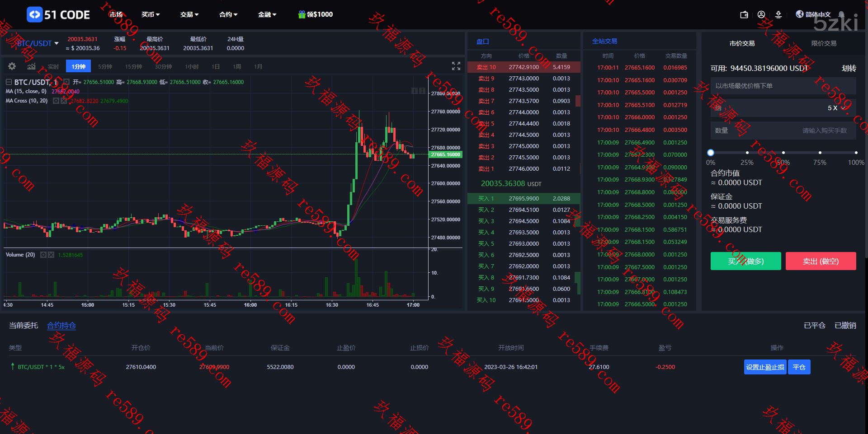Open the chart indicators icon
This screenshot has width=868, height=434.
coord(31,66)
